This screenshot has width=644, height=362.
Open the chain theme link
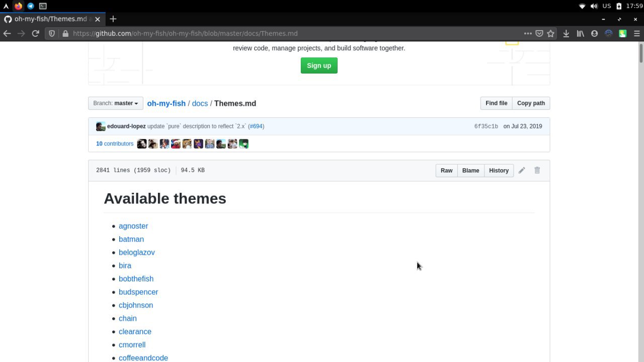point(128,318)
